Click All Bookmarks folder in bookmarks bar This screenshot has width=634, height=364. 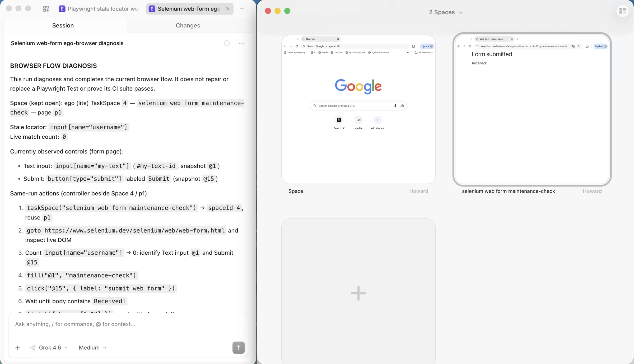pyautogui.click(x=424, y=53)
